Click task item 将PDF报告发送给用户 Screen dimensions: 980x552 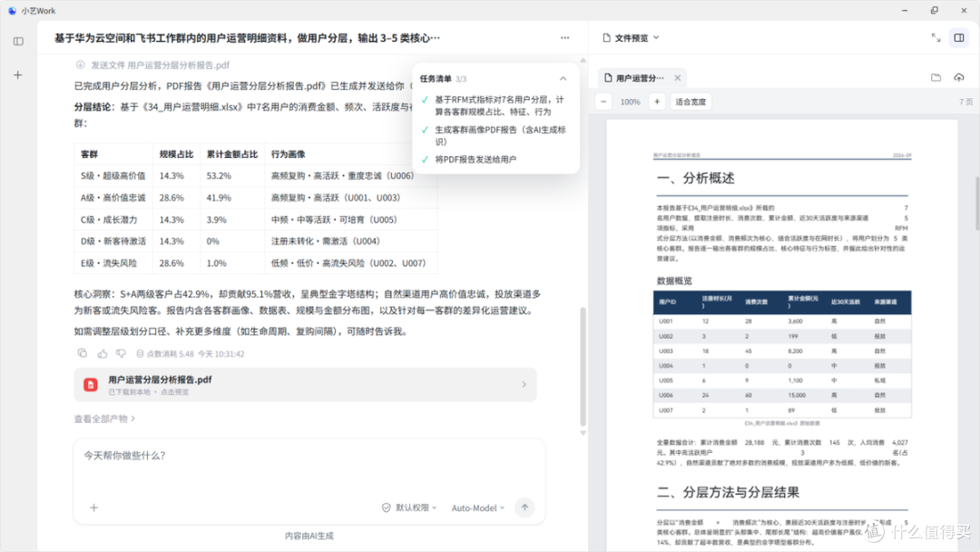[475, 160]
